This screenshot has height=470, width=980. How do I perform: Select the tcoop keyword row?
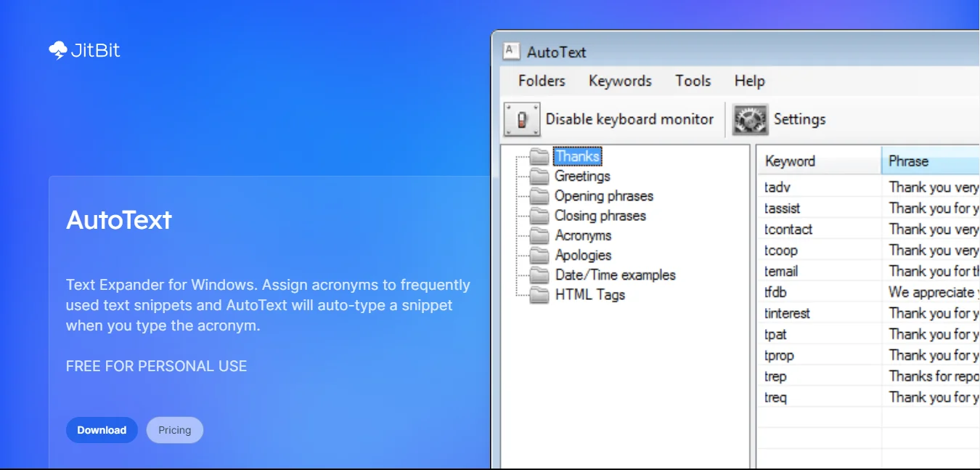pyautogui.click(x=869, y=250)
